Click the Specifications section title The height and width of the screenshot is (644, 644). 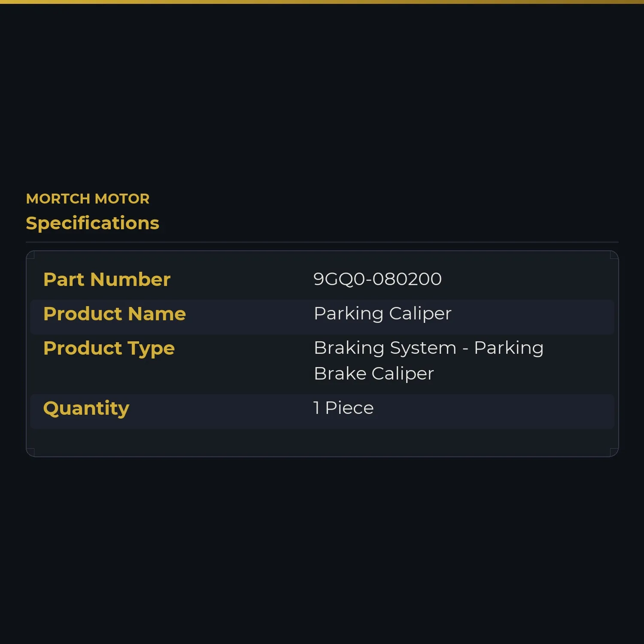(92, 223)
